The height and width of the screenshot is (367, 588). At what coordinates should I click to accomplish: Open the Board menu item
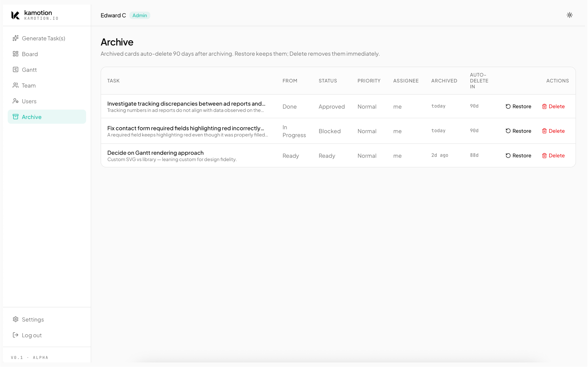tap(30, 54)
